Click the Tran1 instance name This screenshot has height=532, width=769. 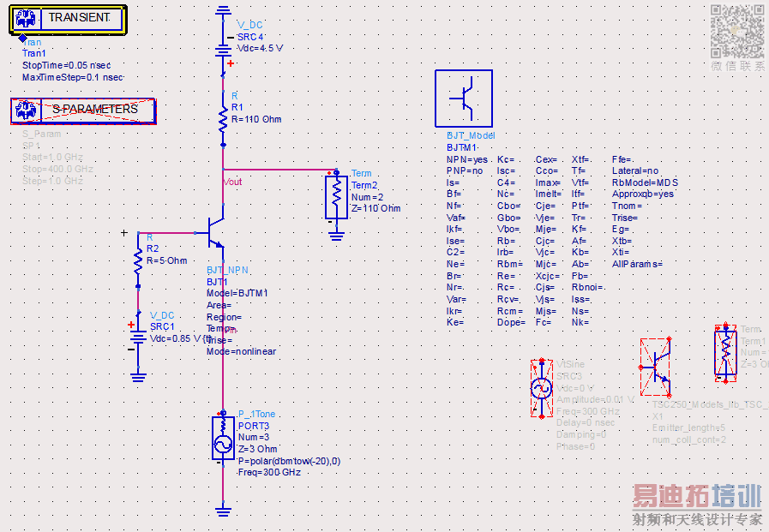pyautogui.click(x=33, y=53)
